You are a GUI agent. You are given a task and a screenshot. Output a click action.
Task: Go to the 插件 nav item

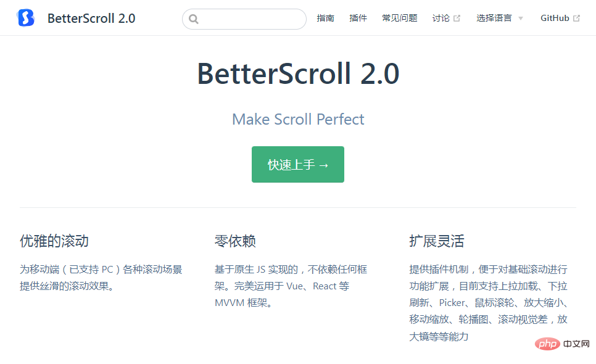[358, 19]
